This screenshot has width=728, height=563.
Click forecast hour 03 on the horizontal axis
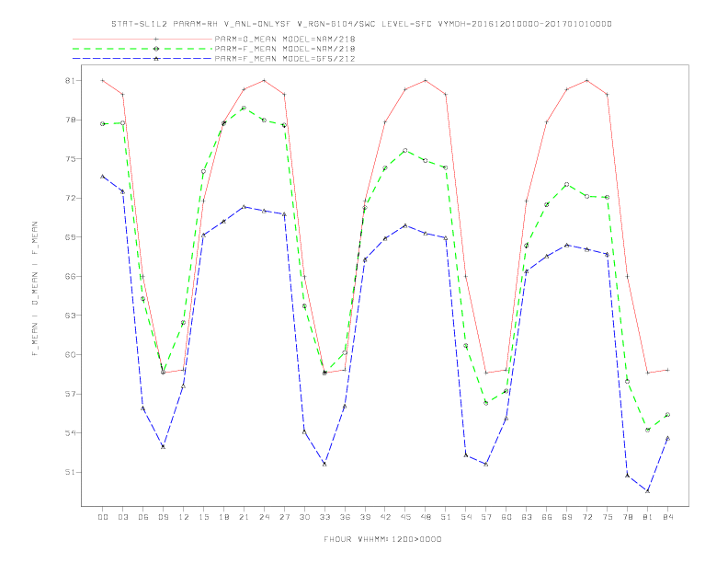[x=122, y=517]
